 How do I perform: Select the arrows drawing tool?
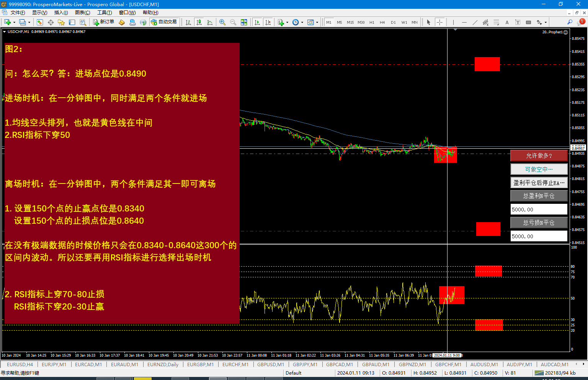(x=539, y=22)
